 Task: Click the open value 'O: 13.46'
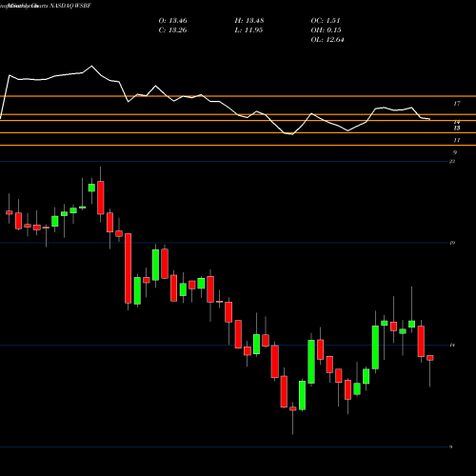click(x=172, y=21)
